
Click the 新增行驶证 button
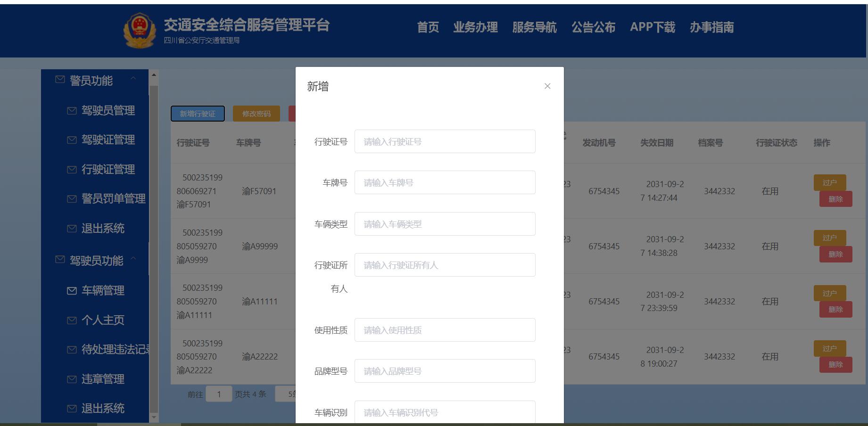(x=198, y=114)
